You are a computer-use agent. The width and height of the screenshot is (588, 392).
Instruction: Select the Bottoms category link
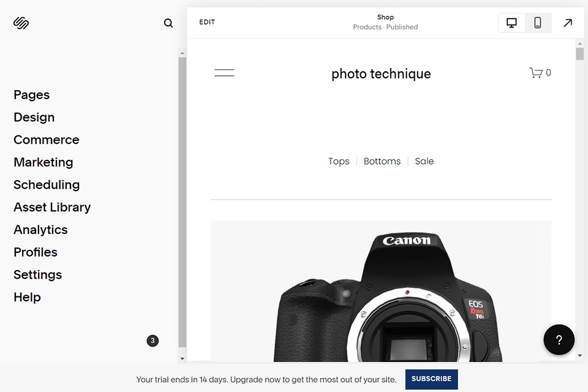[x=382, y=161]
